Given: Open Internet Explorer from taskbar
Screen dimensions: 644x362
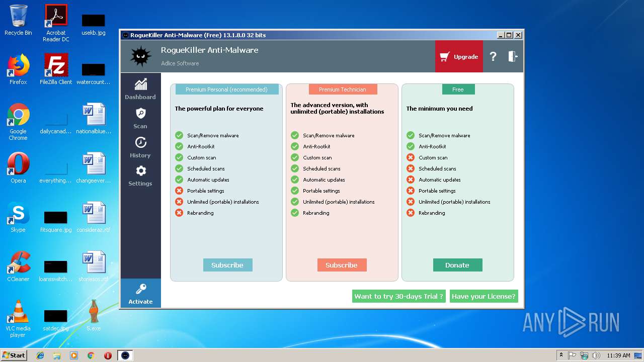Looking at the screenshot, I should [40, 355].
